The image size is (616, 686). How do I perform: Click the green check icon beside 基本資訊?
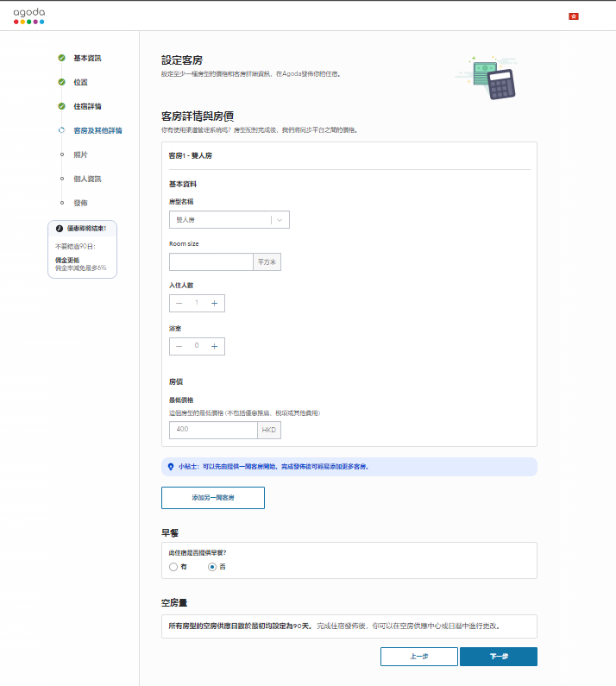(x=61, y=58)
